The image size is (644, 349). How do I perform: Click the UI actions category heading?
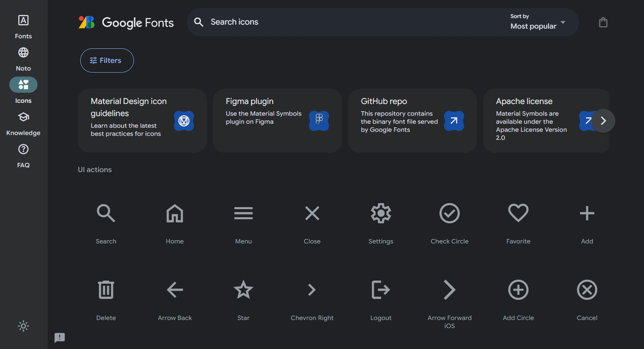[x=95, y=170]
